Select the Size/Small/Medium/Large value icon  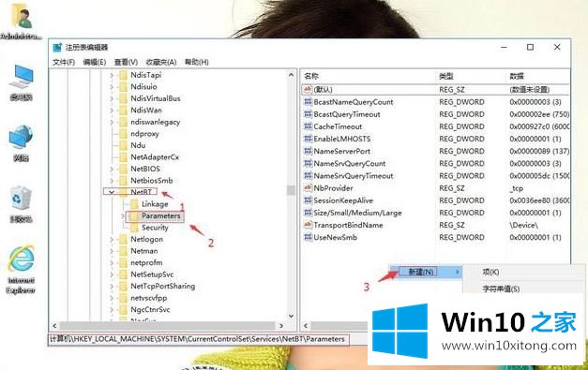coord(308,213)
